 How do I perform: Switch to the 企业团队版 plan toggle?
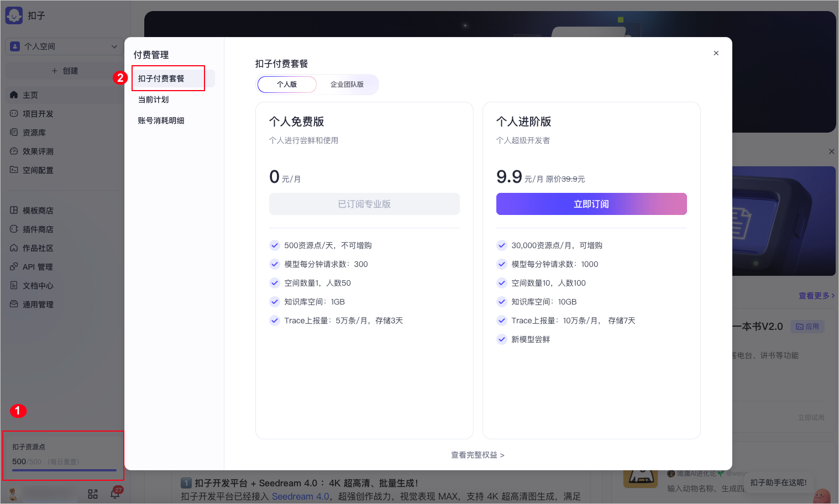click(x=347, y=85)
